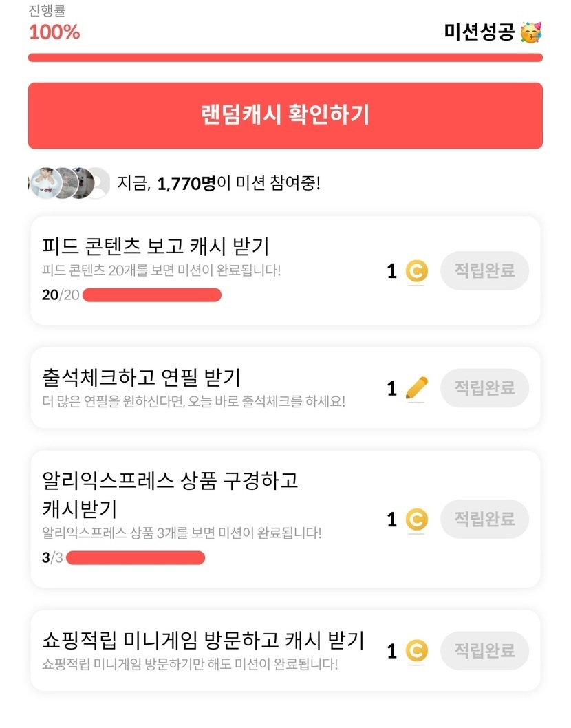This screenshot has height=728, width=571.
Task: Click the 3/3 AliExpress progress bar
Action: point(135,557)
